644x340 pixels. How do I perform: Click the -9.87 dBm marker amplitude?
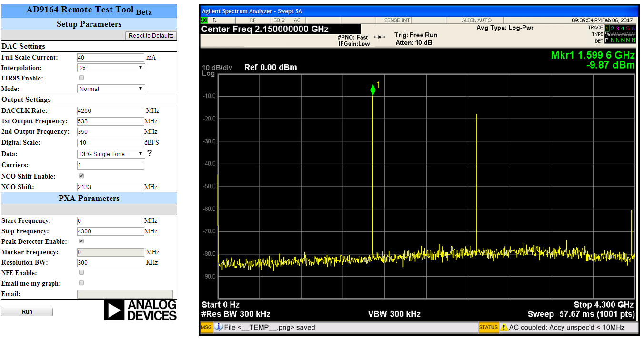click(x=610, y=65)
